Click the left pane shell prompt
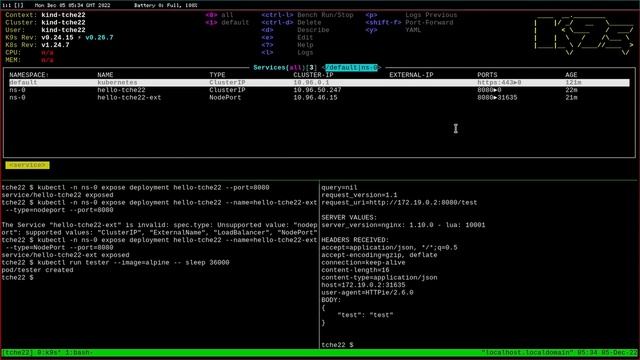Image resolution: width=640 pixels, height=360 pixels. pyautogui.click(x=18, y=278)
